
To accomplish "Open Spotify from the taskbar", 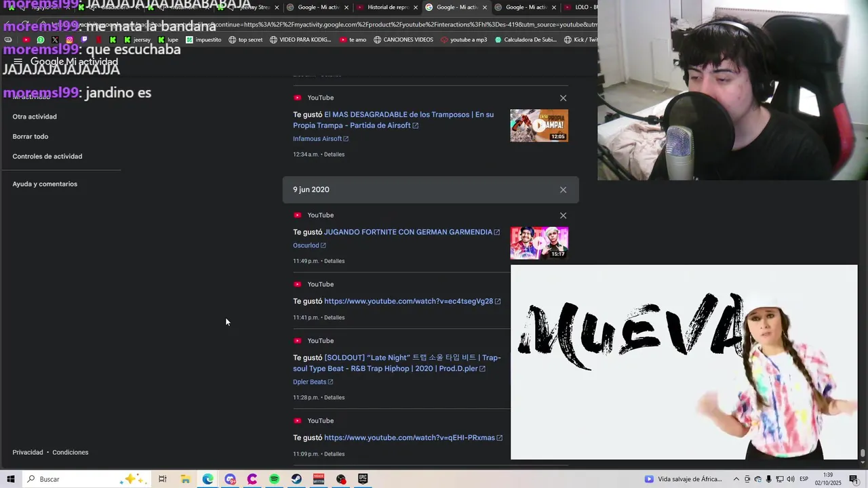I will pos(274,479).
